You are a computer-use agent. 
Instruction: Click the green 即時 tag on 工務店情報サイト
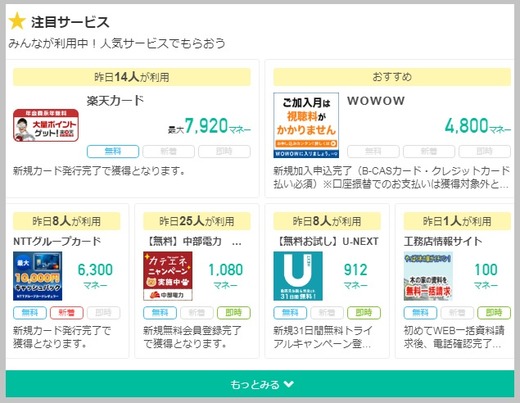(x=494, y=313)
